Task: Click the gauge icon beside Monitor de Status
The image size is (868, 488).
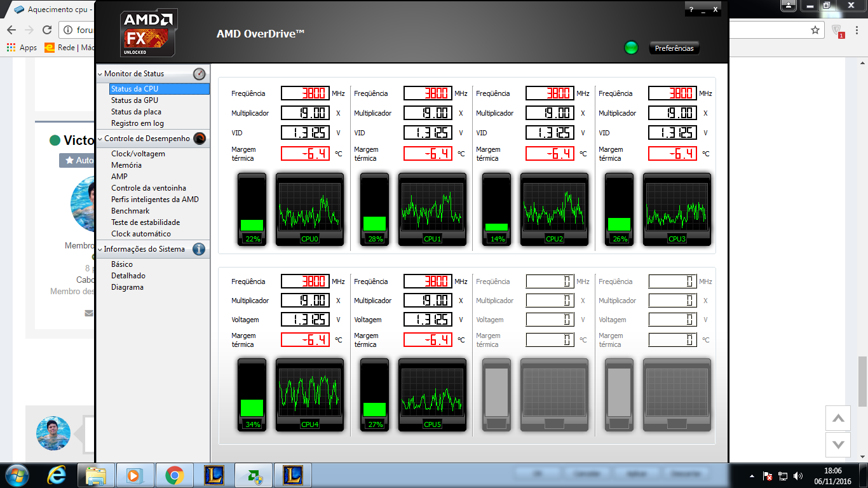Action: (x=200, y=74)
